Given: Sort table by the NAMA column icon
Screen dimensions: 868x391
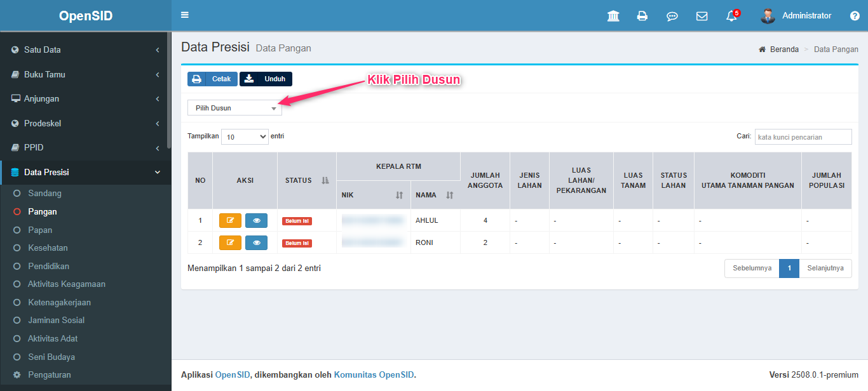Looking at the screenshot, I should 449,195.
